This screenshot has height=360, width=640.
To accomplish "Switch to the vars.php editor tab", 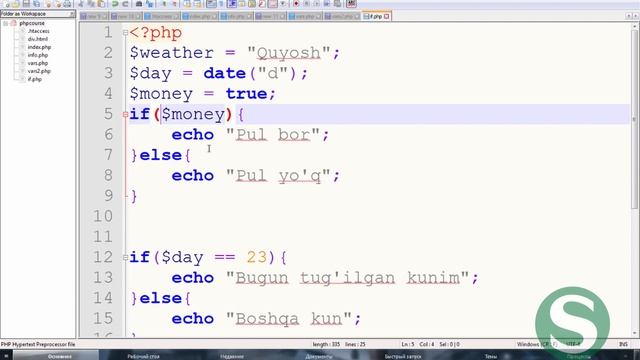I will [x=305, y=16].
